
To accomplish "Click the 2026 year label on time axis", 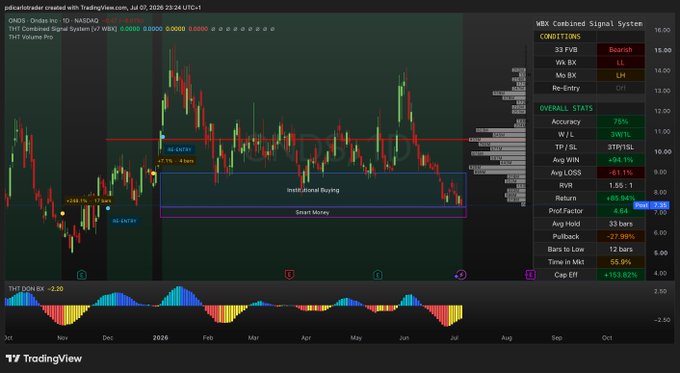I will point(160,337).
